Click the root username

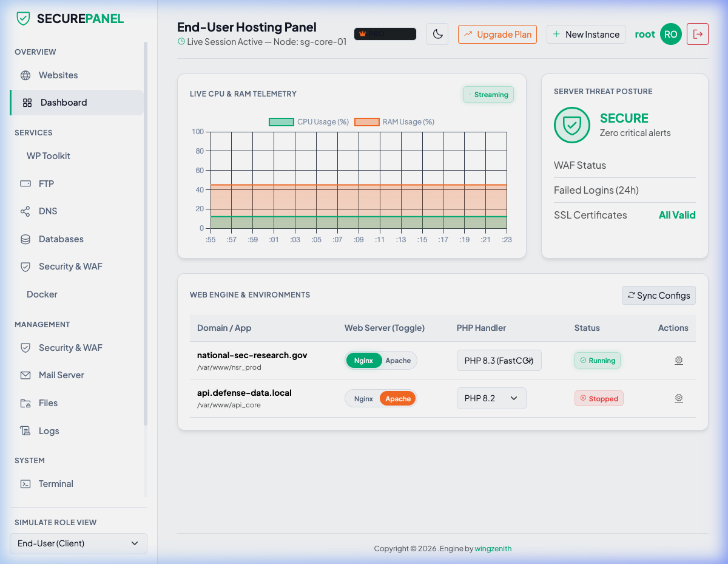coord(645,34)
